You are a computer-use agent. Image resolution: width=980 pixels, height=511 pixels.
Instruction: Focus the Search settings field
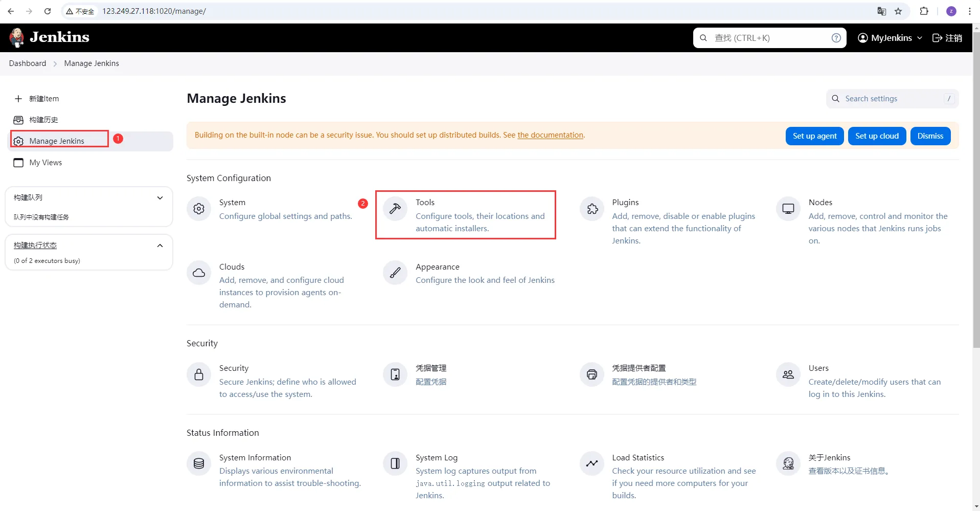point(892,99)
